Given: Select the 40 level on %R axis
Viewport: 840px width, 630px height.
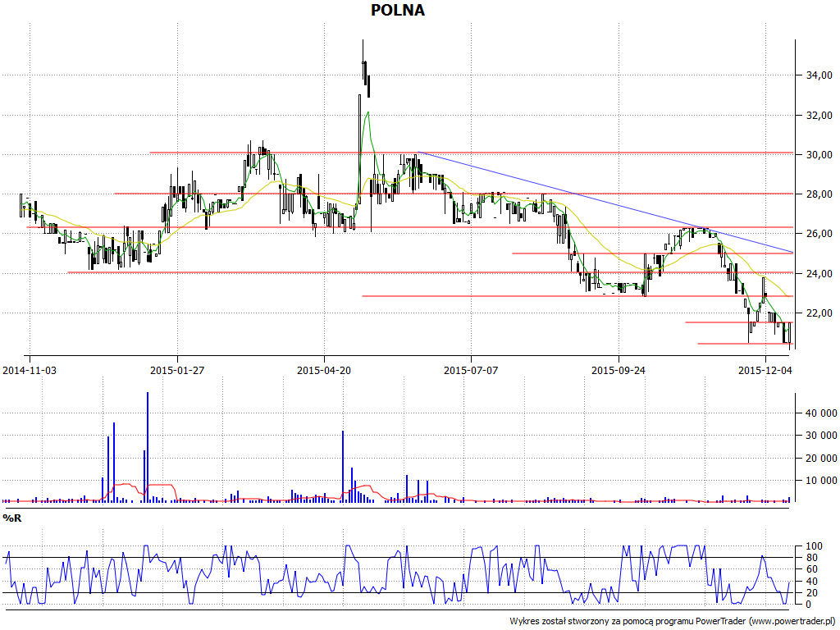Looking at the screenshot, I should point(811,582).
